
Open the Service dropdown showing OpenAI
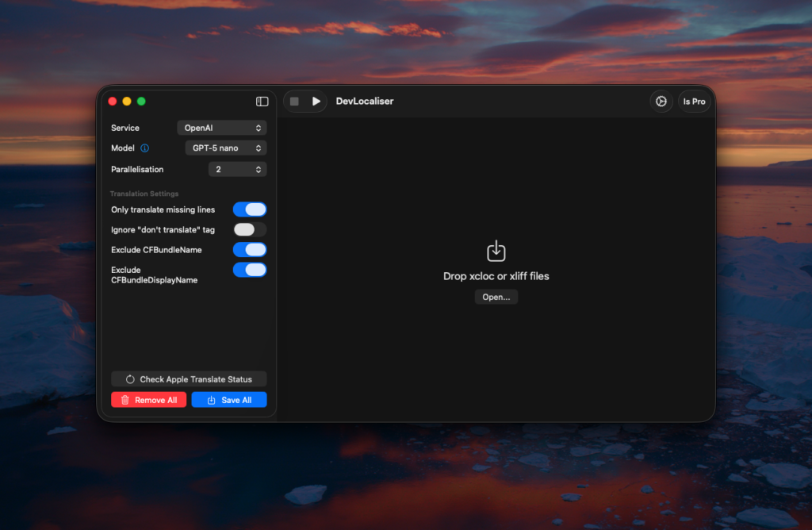222,128
